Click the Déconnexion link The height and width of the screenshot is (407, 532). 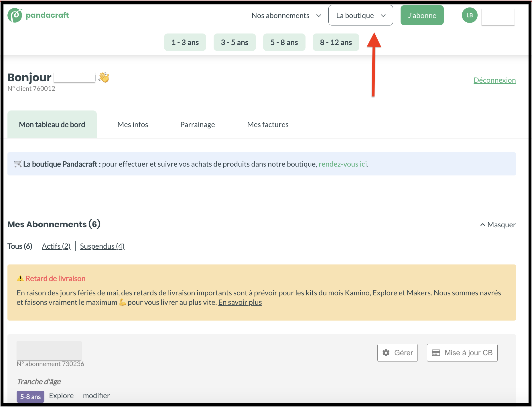click(x=494, y=80)
